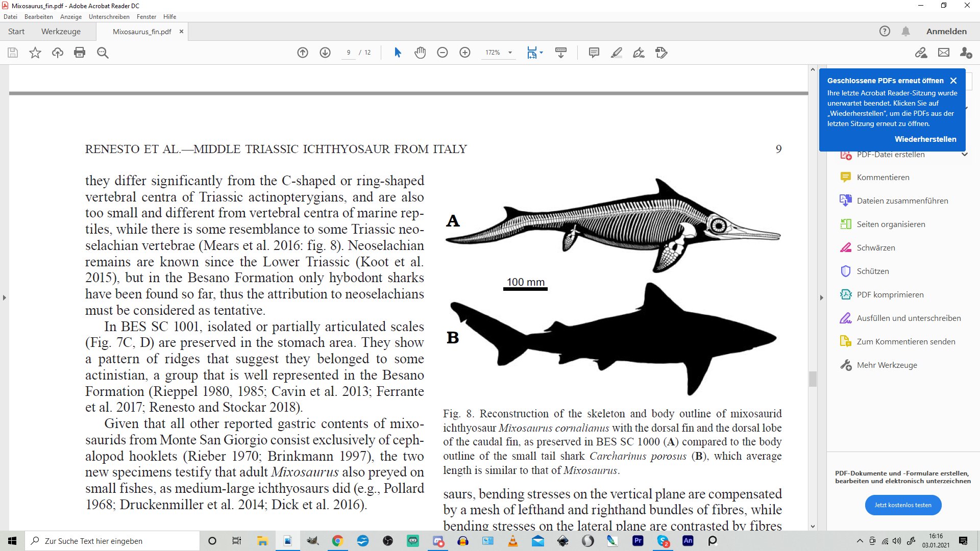
Task: Click the Zoom in plus icon
Action: click(x=465, y=53)
